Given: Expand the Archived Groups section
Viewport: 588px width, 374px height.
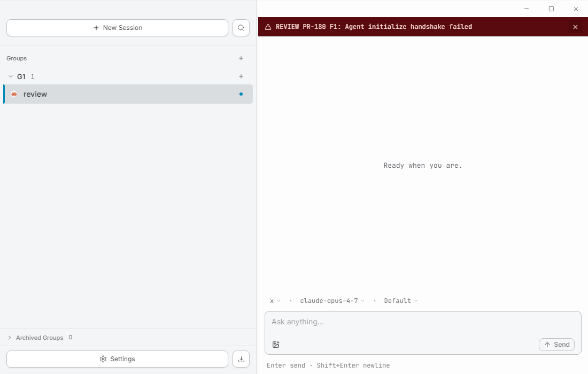Looking at the screenshot, I should 9,338.
